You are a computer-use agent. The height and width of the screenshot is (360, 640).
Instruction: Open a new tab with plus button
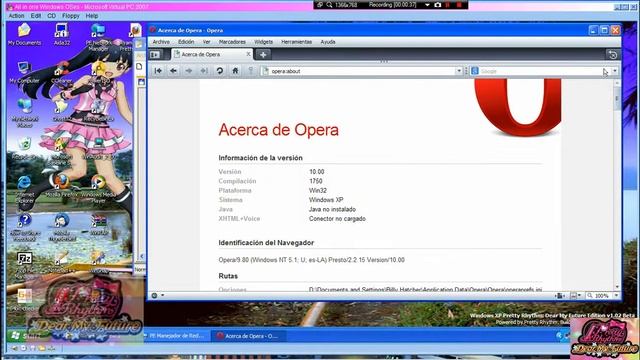pyautogui.click(x=263, y=54)
